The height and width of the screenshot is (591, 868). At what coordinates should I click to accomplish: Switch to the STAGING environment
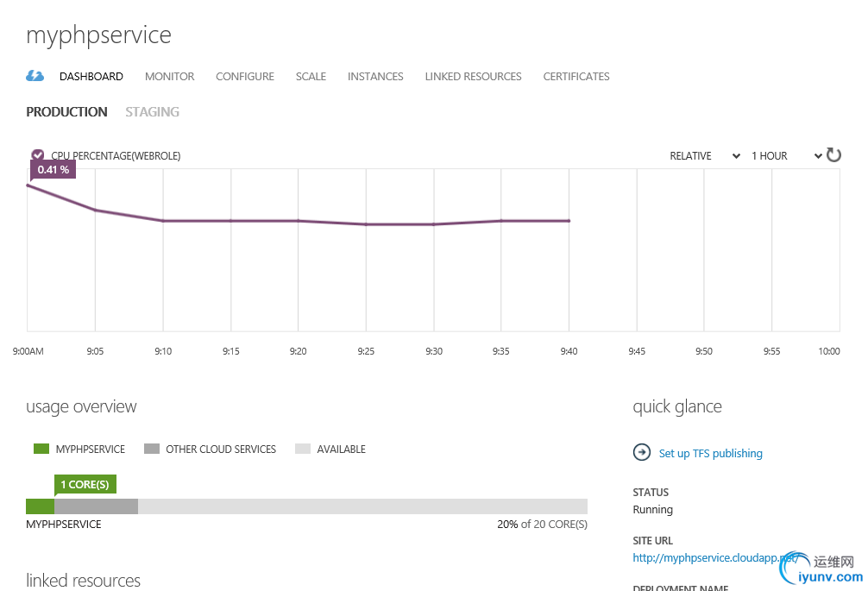point(152,112)
